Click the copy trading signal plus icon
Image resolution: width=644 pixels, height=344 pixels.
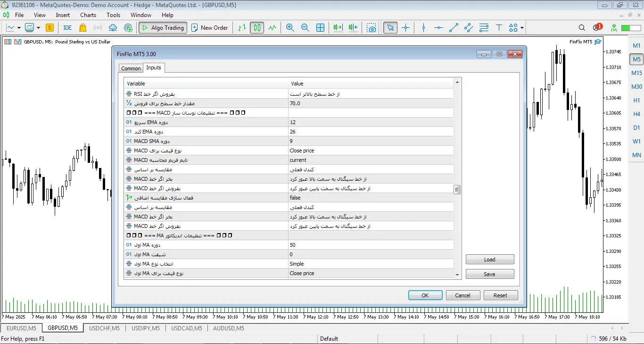pos(128,28)
